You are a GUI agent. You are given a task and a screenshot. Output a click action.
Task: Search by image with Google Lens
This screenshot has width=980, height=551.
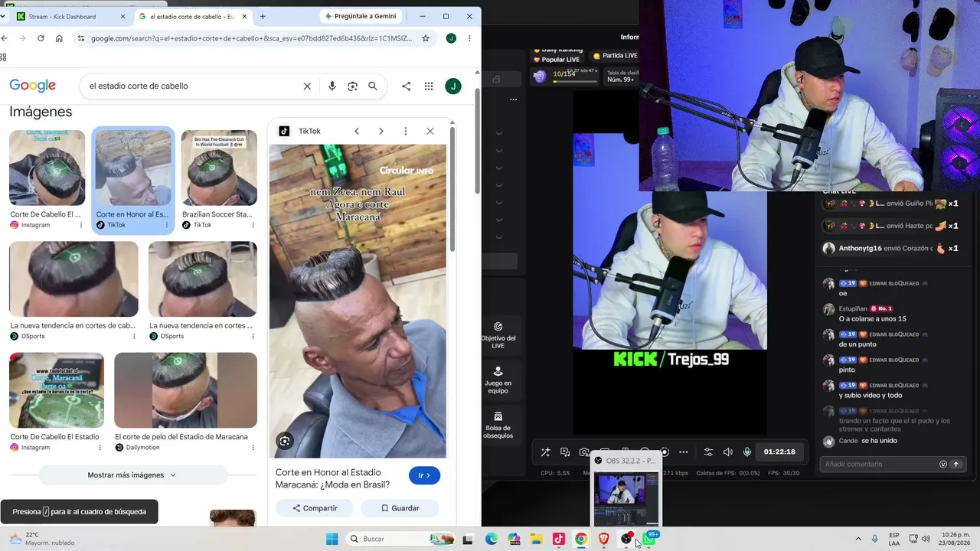[x=352, y=86]
